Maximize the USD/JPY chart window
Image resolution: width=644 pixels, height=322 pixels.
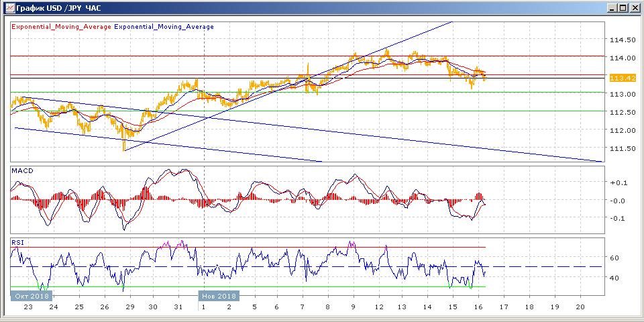pyautogui.click(x=623, y=8)
